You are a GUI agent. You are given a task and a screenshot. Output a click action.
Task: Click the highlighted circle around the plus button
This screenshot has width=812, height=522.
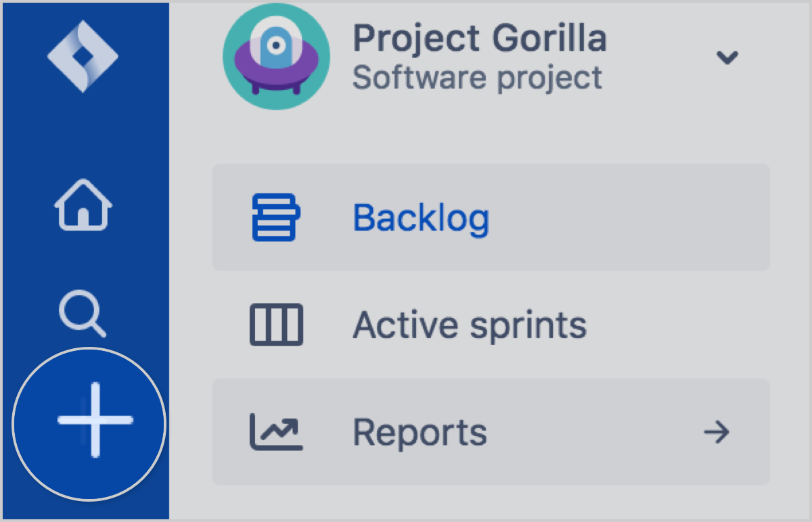89,424
